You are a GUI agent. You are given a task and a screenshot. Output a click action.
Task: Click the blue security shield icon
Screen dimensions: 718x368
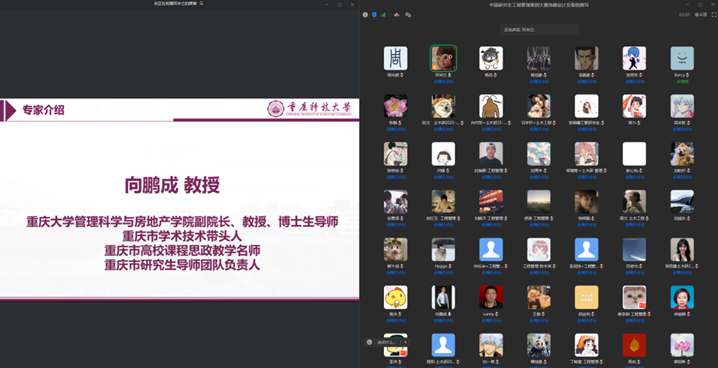click(x=374, y=15)
